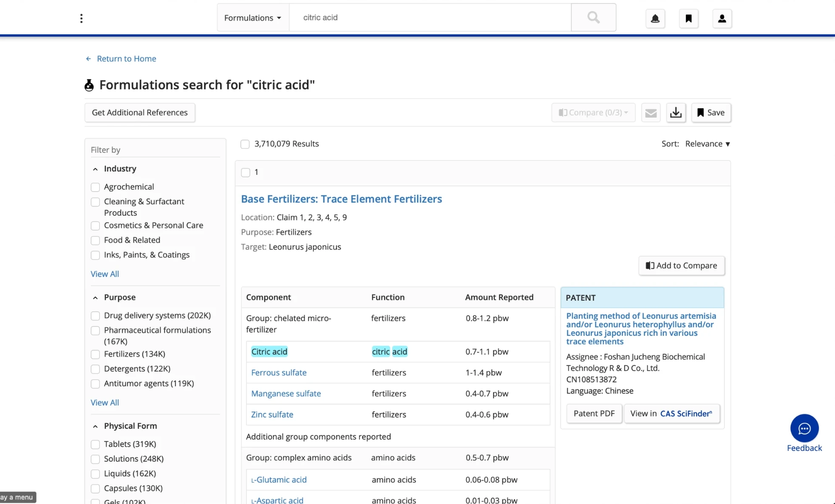The width and height of the screenshot is (835, 504).
Task: Click Add to Compare button
Action: pyautogui.click(x=681, y=266)
